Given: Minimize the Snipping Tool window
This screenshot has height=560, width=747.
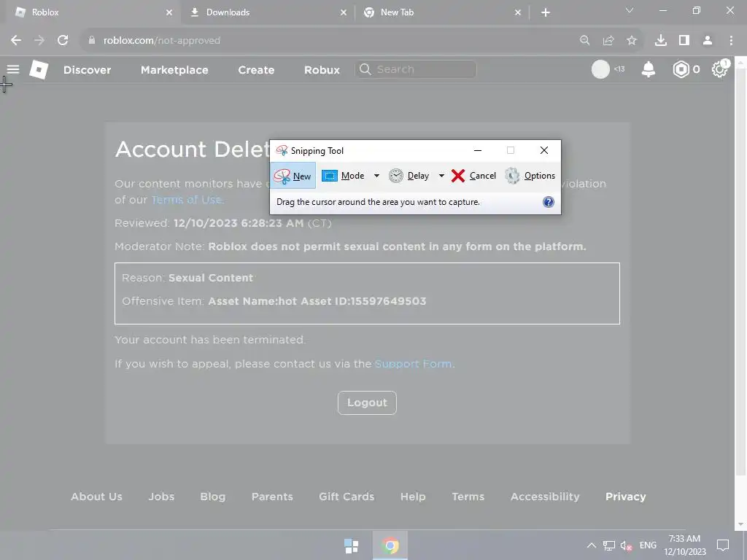Looking at the screenshot, I should click(478, 150).
